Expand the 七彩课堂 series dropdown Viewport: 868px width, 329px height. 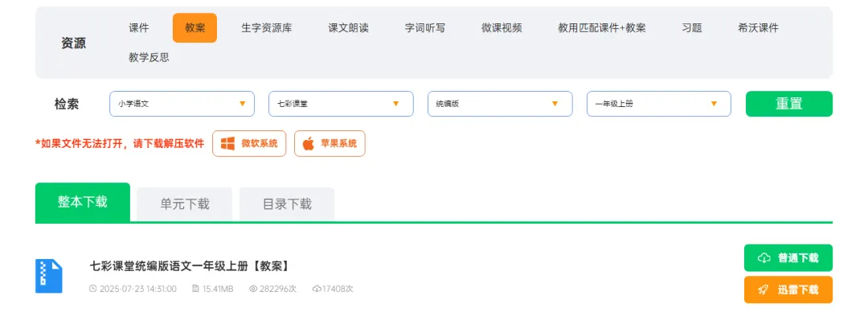tap(341, 104)
